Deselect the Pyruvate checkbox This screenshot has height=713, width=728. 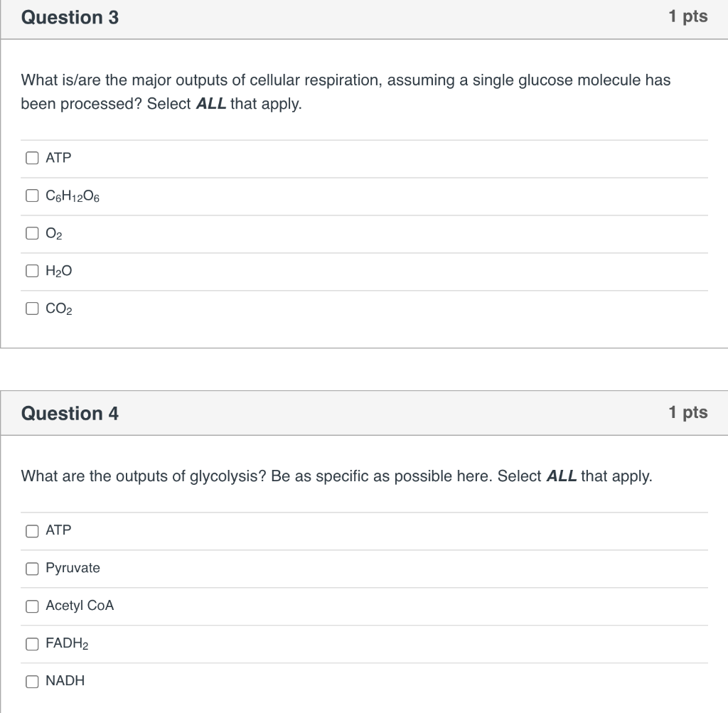[x=32, y=568]
